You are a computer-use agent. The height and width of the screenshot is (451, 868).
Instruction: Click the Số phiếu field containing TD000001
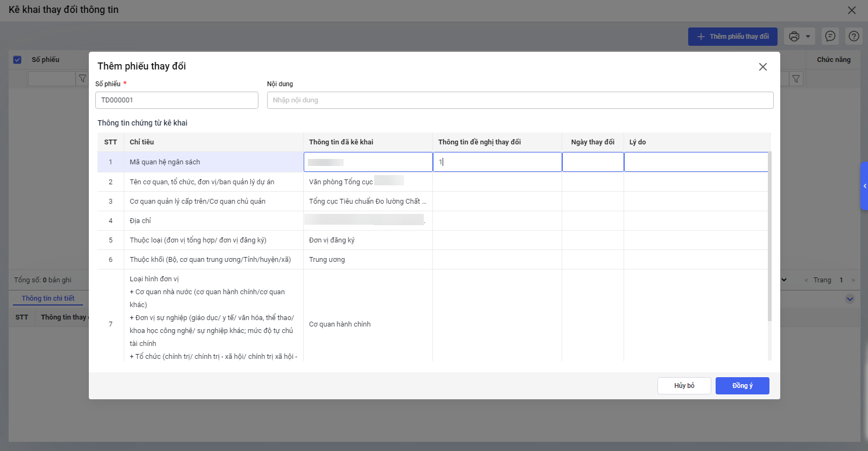tap(177, 100)
